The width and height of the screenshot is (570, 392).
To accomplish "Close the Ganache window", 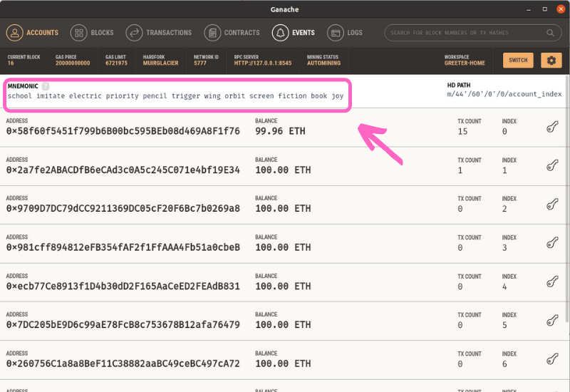I will click(x=561, y=9).
